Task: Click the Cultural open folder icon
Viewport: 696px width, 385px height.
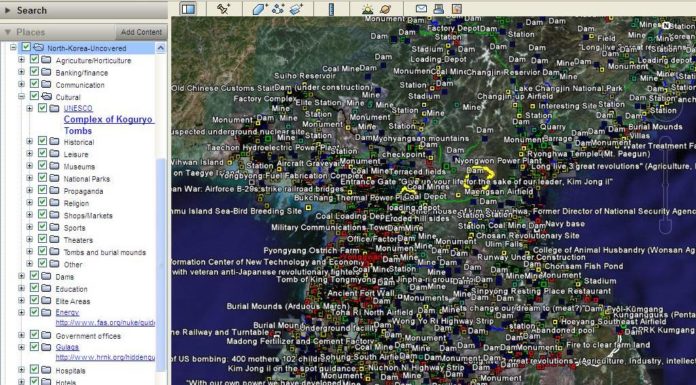Action: pyautogui.click(x=47, y=96)
